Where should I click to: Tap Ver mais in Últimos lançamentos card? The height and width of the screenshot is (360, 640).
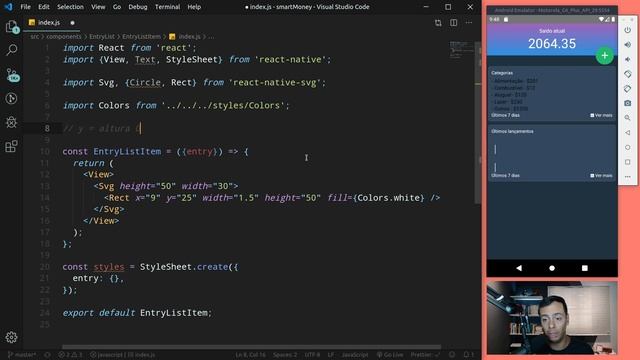(601, 176)
